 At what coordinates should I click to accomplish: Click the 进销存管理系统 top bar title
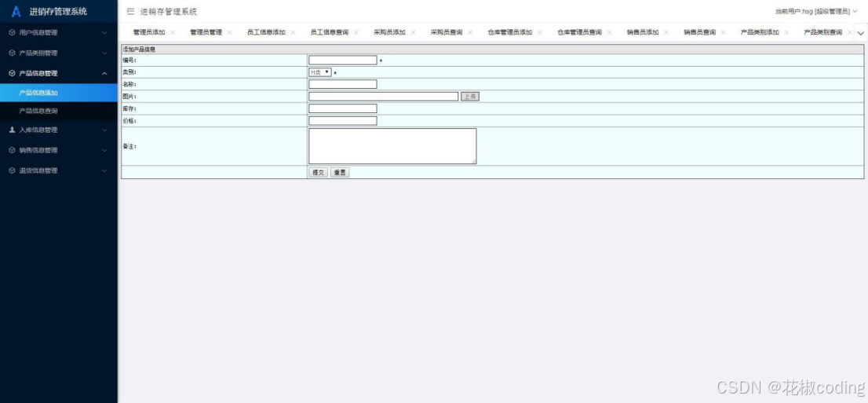169,12
